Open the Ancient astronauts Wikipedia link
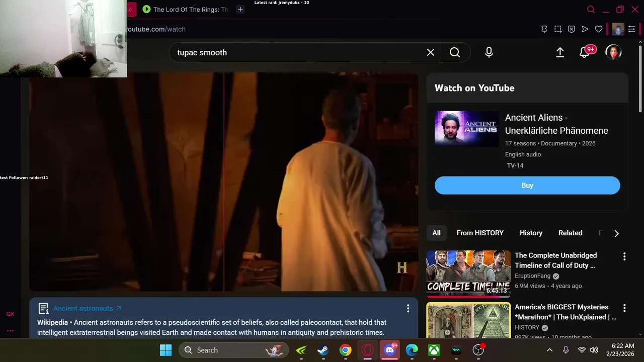The width and height of the screenshot is (644, 362). click(x=87, y=308)
